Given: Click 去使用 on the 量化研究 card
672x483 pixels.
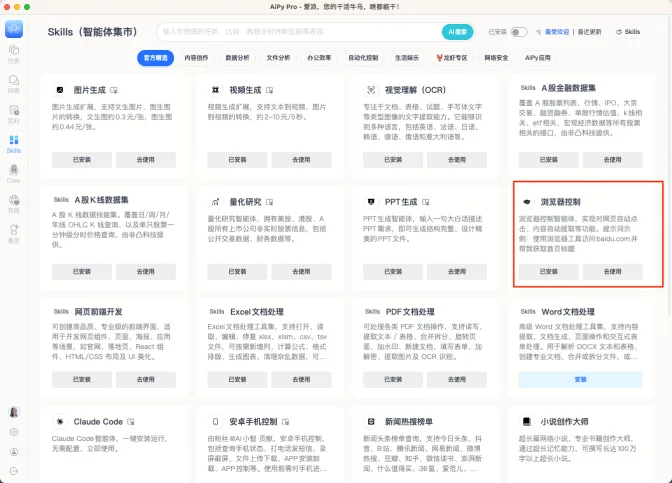Looking at the screenshot, I should coord(301,272).
